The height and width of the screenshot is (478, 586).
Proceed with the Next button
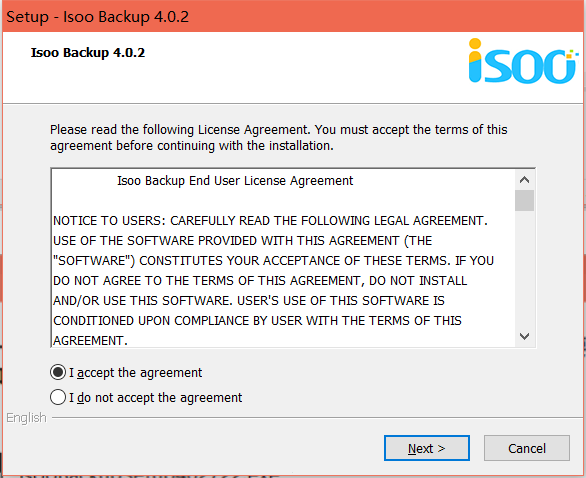tap(427, 448)
